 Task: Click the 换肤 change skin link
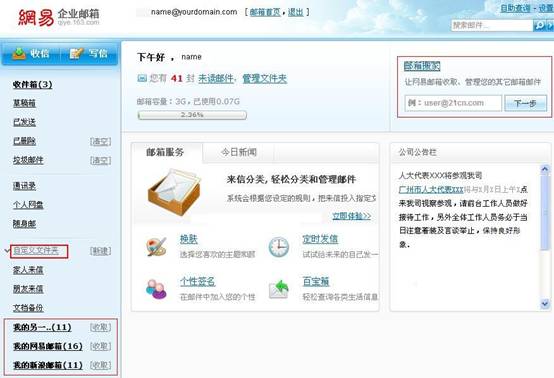tap(189, 240)
